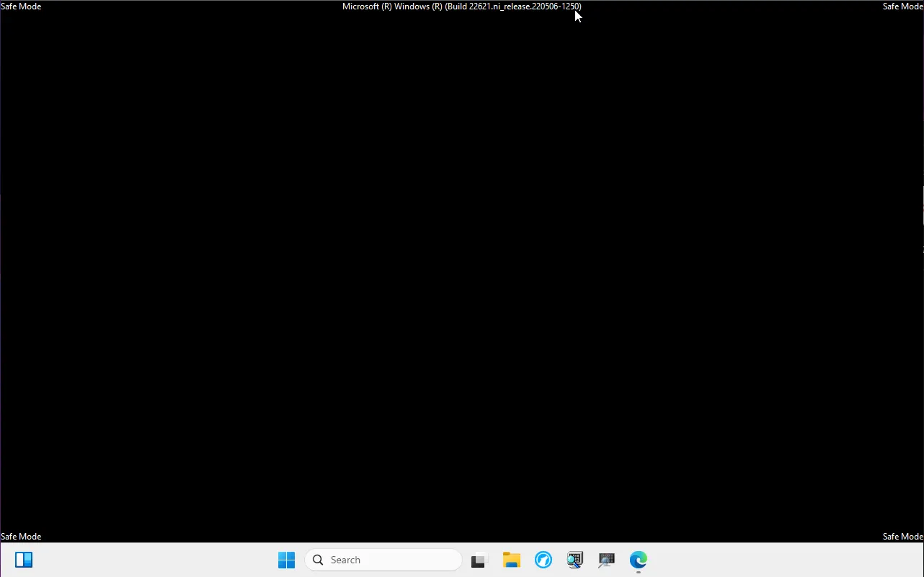Click the Safe Mode label top-right
924x577 pixels.
902,6
